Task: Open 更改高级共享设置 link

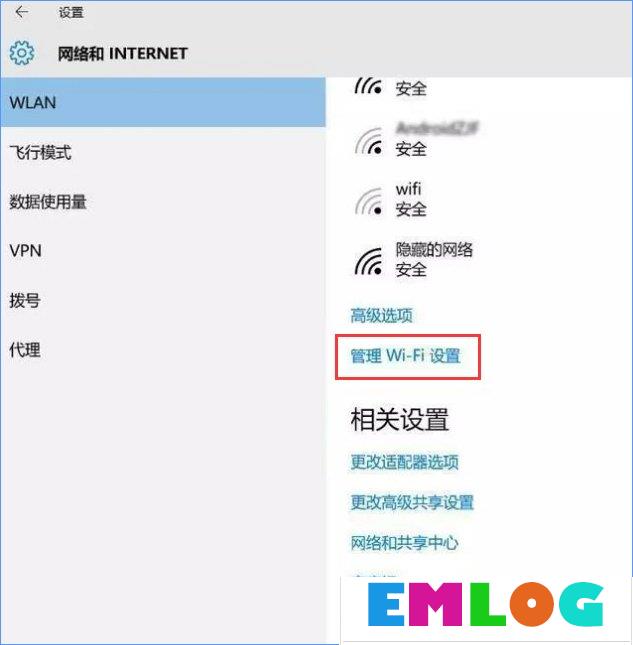Action: pyautogui.click(x=412, y=502)
